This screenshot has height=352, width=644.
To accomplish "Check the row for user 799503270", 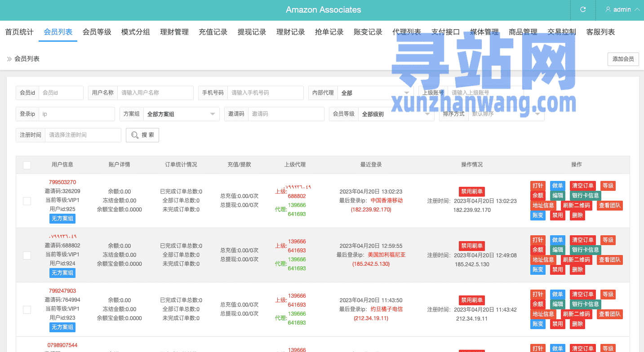I will point(27,201).
